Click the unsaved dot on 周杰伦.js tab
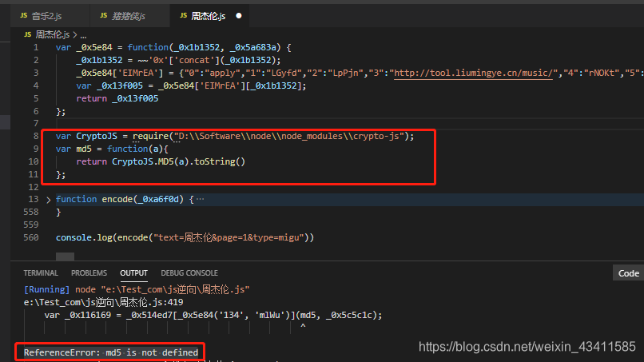Screen dimensions: 644x362 [239, 16]
